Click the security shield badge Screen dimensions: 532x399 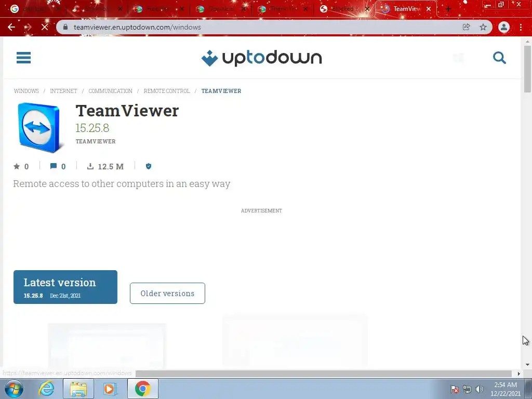tap(149, 166)
